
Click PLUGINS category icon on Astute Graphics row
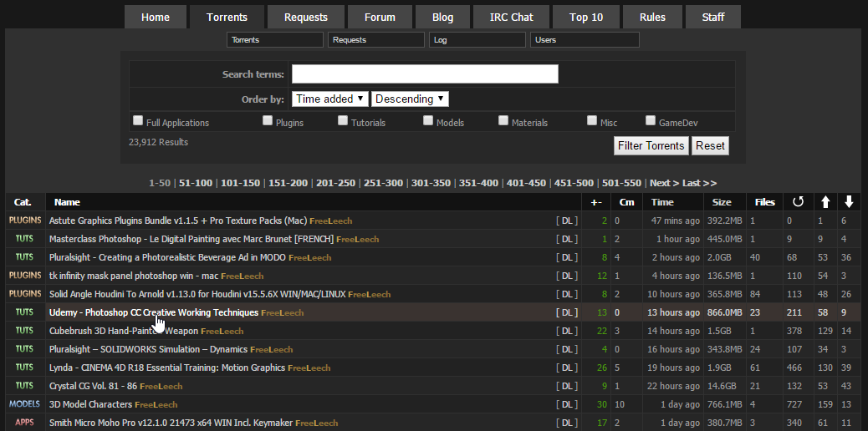click(25, 221)
